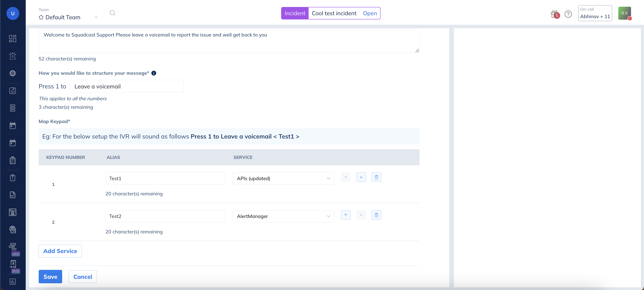Open the AlertManager service dropdown

283,216
